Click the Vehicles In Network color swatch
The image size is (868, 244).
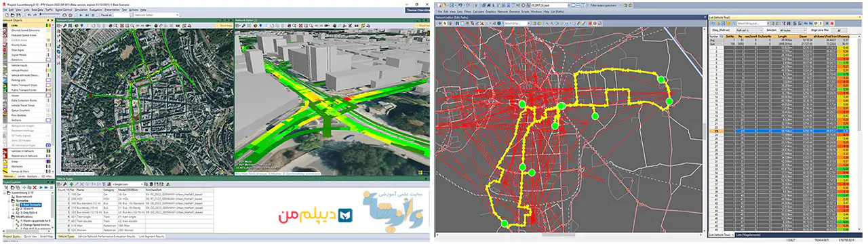(x=48, y=151)
